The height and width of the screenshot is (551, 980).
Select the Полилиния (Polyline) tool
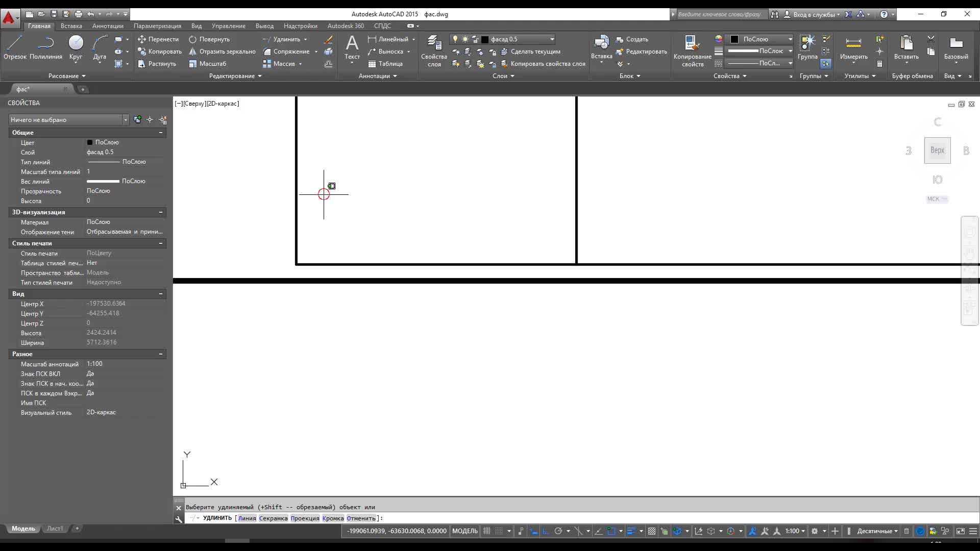coord(46,47)
